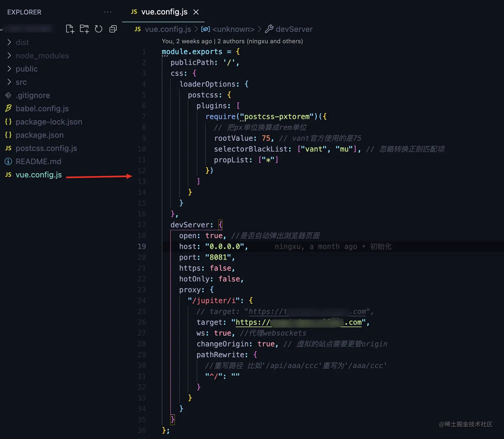Open Explorer more actions ellipsis menu
504x439 pixels.
108,12
